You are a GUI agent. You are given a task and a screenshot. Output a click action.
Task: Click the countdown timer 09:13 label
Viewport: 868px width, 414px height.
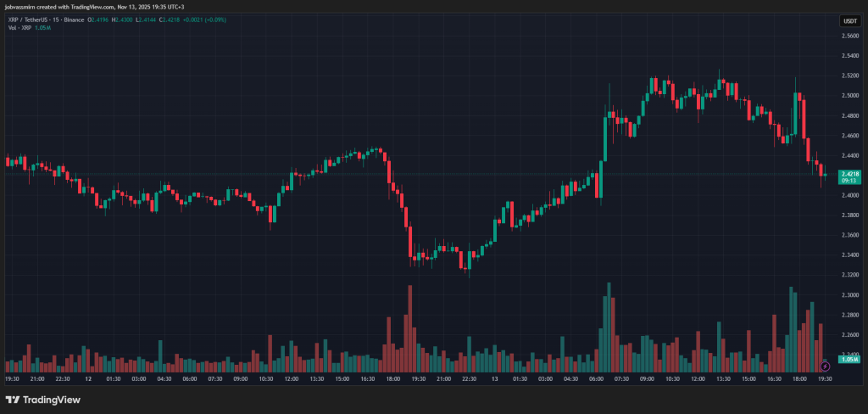[x=849, y=181]
